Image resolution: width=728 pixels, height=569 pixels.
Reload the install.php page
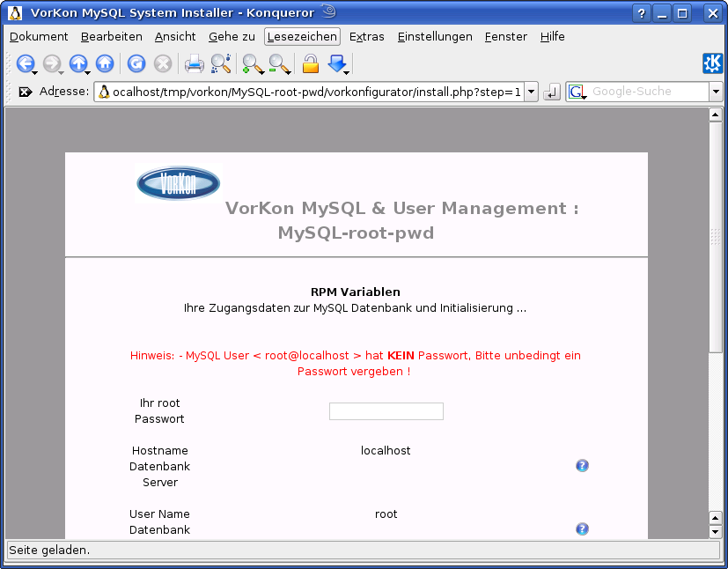(x=136, y=63)
